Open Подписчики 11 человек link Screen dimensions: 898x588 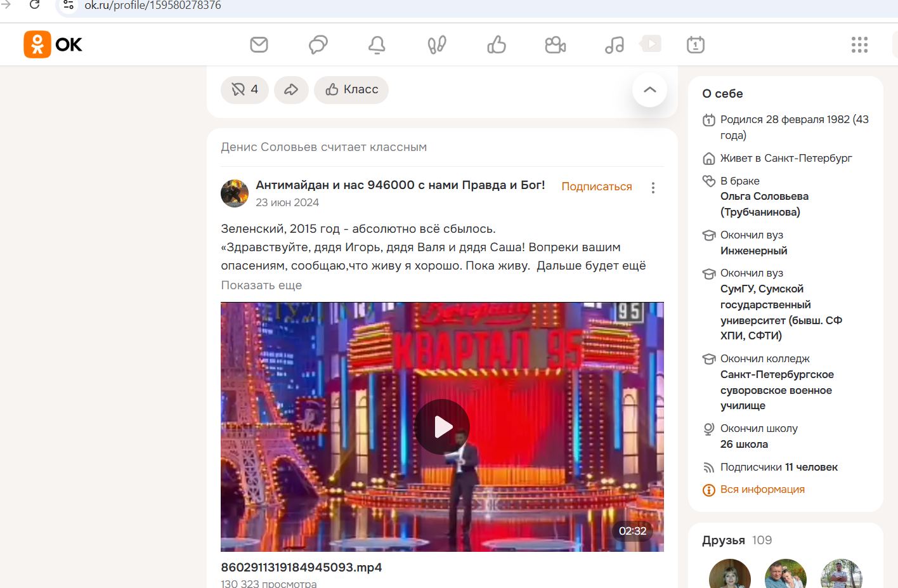click(779, 467)
